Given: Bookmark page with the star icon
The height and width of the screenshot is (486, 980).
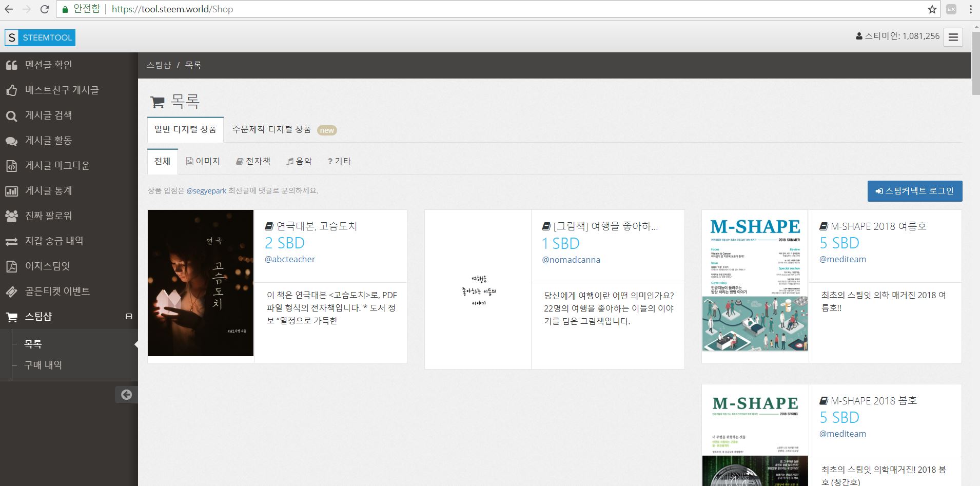Looking at the screenshot, I should [x=932, y=9].
